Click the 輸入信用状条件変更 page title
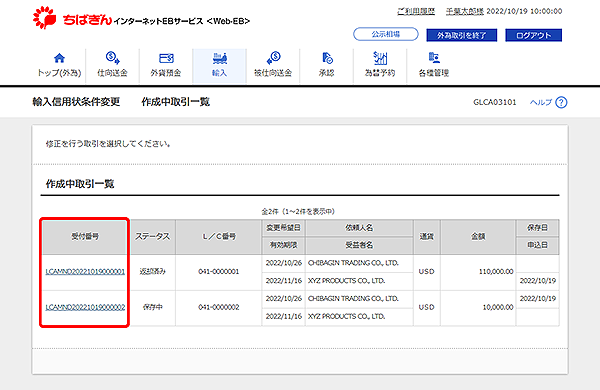The height and width of the screenshot is (390, 600). pyautogui.click(x=76, y=102)
